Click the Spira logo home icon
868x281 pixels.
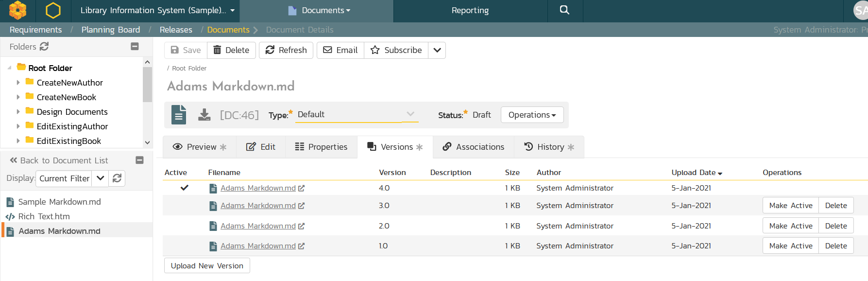point(18,10)
